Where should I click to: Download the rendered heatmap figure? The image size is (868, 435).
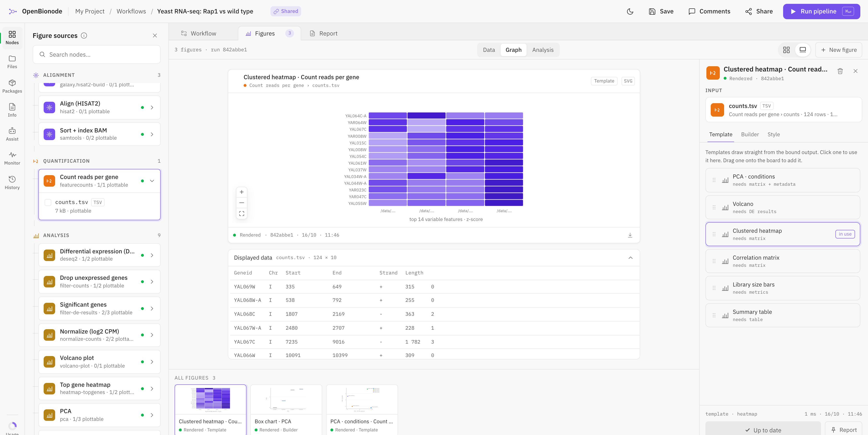click(x=630, y=235)
